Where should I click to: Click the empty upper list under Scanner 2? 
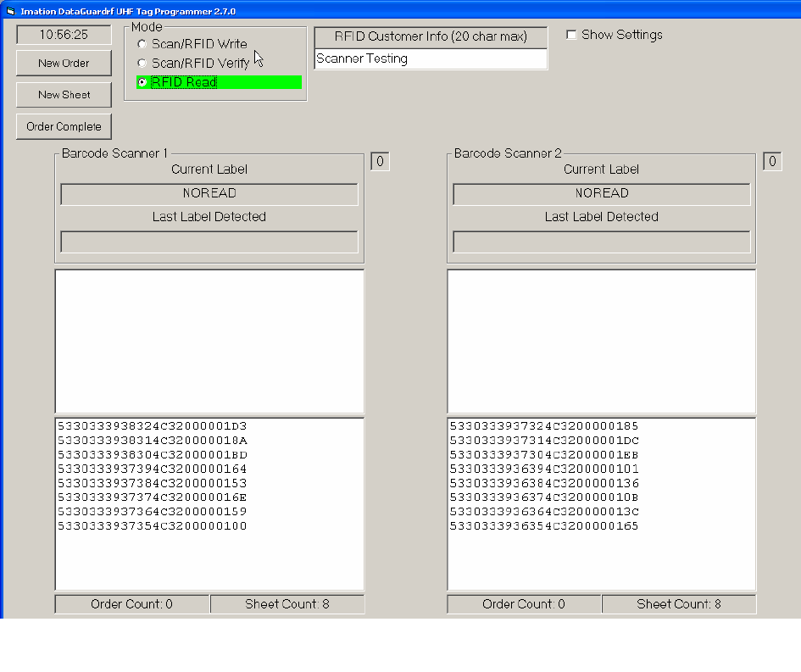[x=602, y=342]
